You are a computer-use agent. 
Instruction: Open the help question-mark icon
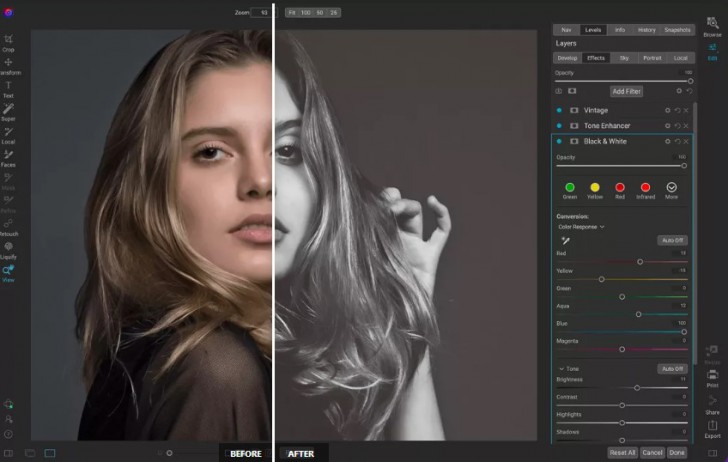coord(8,435)
